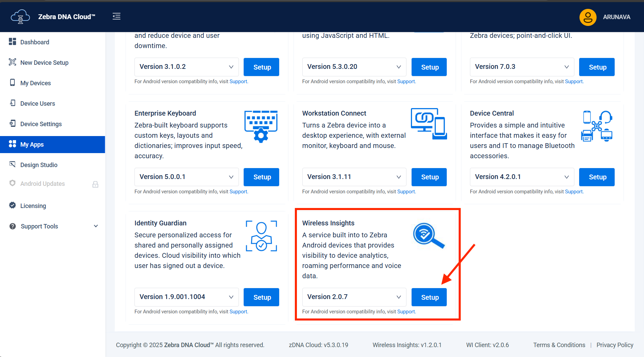Click the Wireless Insights magnifier icon
This screenshot has width=644, height=357.
pyautogui.click(x=428, y=236)
